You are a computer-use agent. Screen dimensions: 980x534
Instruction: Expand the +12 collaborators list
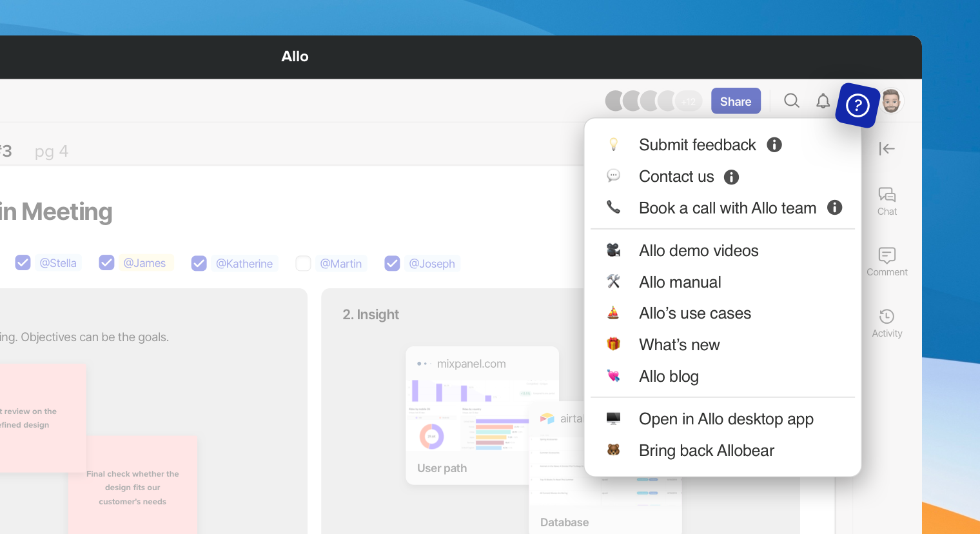(689, 101)
